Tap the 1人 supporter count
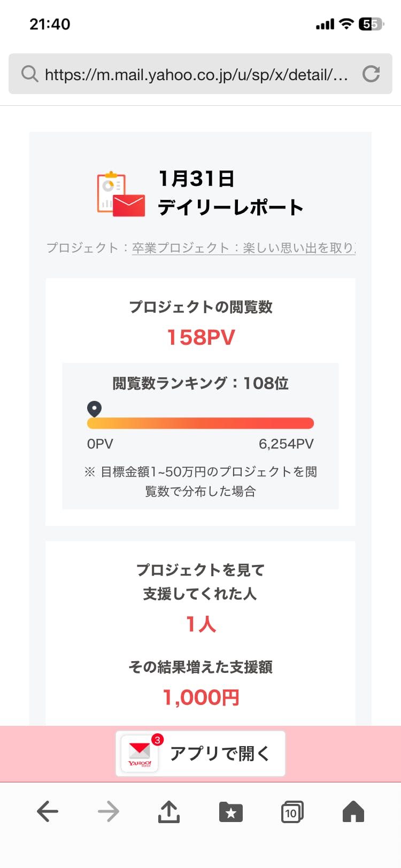The image size is (401, 868). click(x=201, y=624)
